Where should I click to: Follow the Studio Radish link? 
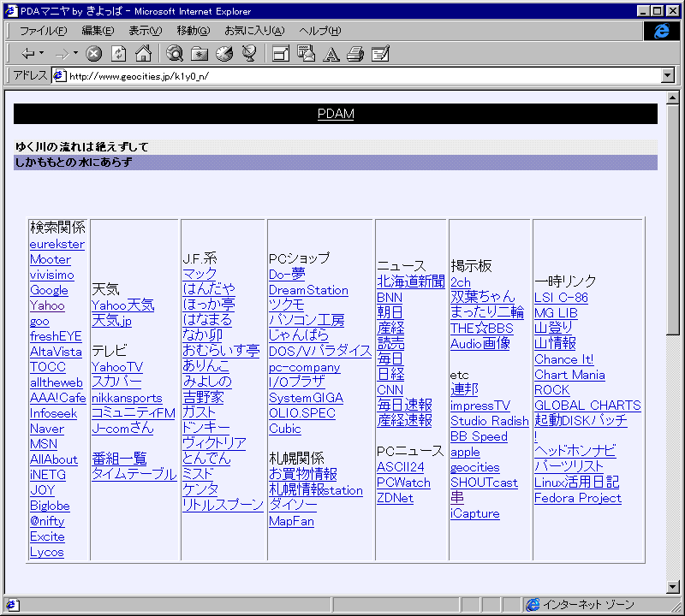tap(489, 421)
